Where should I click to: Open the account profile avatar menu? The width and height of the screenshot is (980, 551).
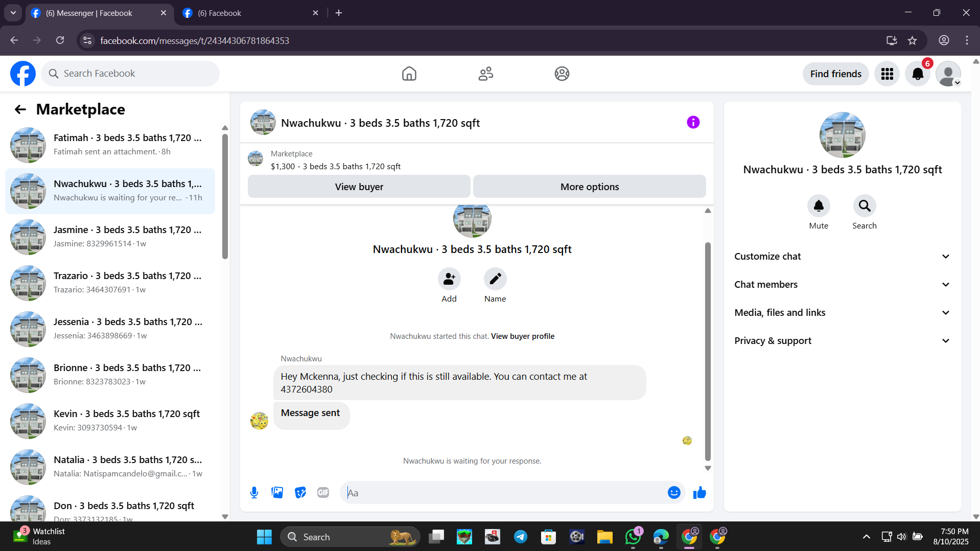click(x=948, y=74)
